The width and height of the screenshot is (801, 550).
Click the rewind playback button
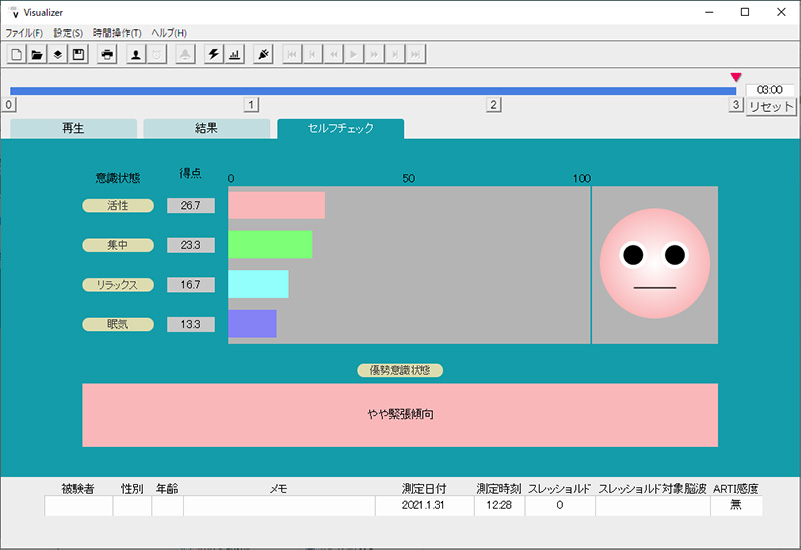(x=334, y=54)
